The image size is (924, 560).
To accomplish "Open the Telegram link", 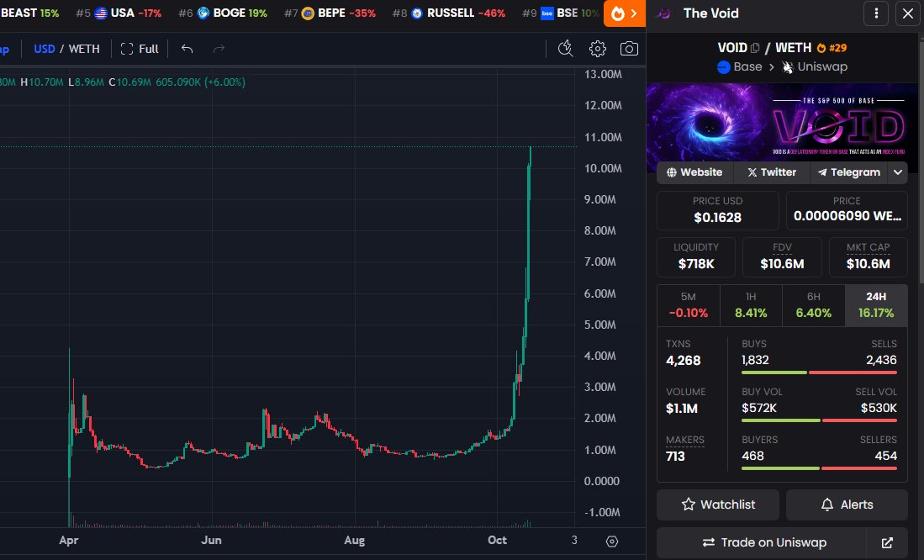I will coord(848,172).
